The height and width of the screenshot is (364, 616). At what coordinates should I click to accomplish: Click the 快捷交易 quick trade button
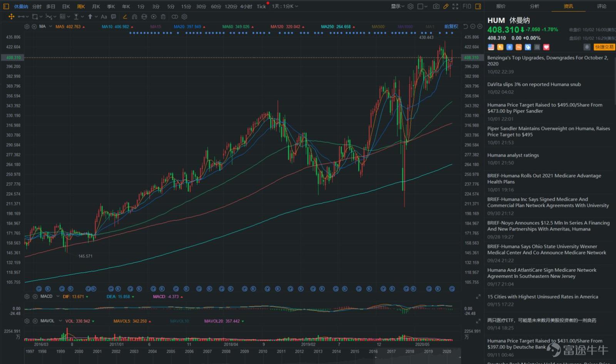point(604,47)
